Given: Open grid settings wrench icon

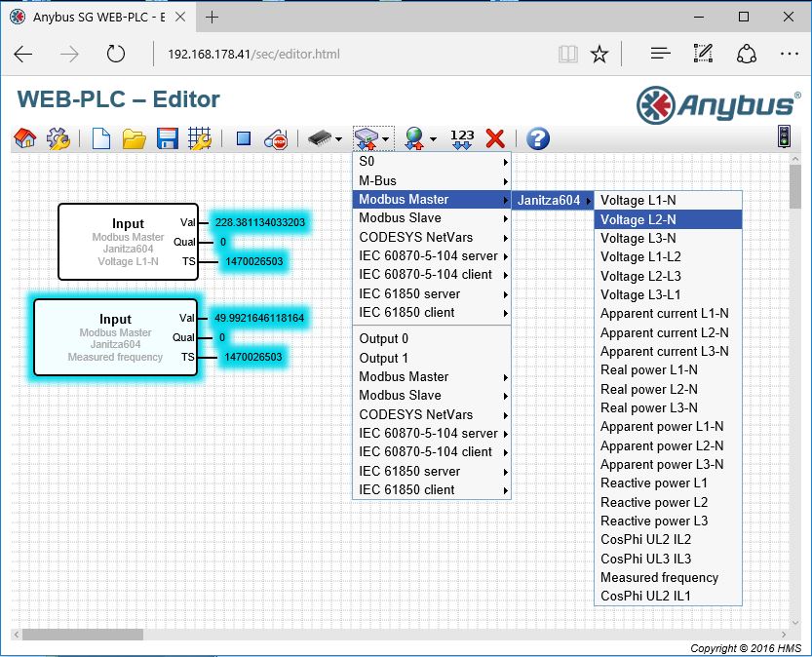Looking at the screenshot, I should (200, 138).
